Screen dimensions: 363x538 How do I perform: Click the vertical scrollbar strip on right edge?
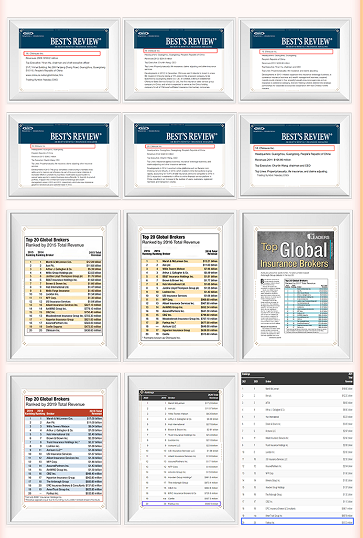pos(360,269)
